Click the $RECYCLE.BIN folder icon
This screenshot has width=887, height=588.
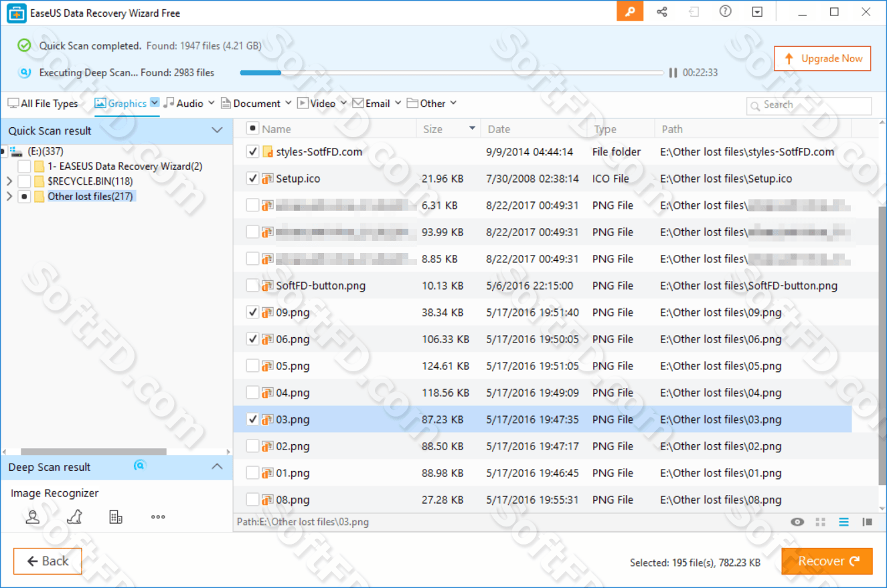39,181
